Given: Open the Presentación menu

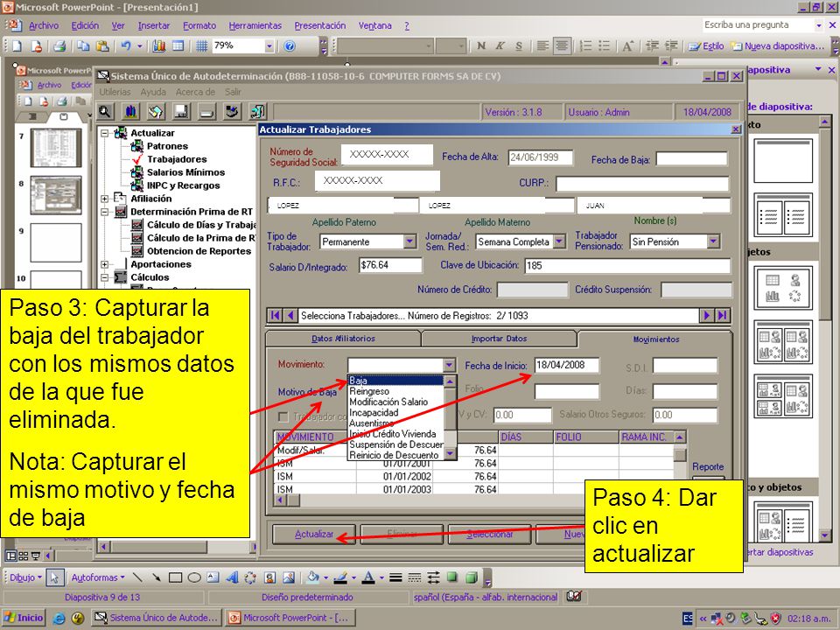Looking at the screenshot, I should pyautogui.click(x=320, y=25).
